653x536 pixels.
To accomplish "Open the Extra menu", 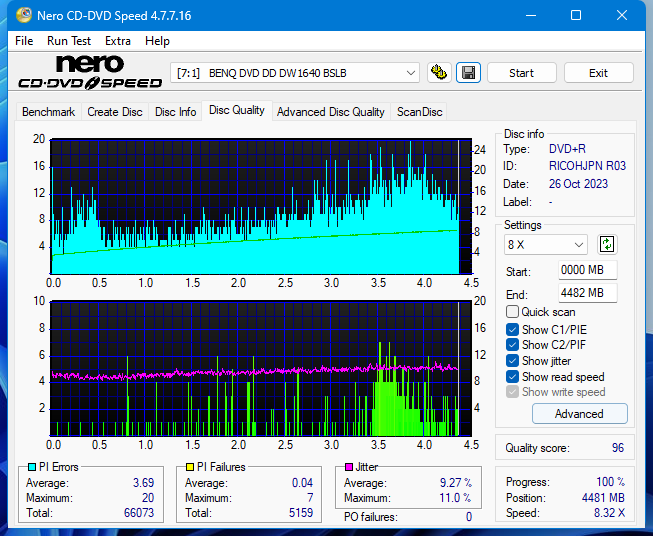I will pos(118,41).
